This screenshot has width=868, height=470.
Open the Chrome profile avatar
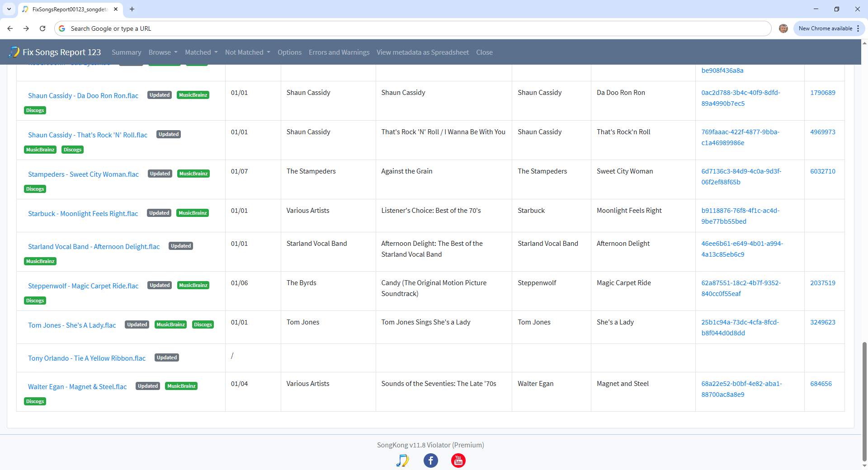[x=783, y=28]
